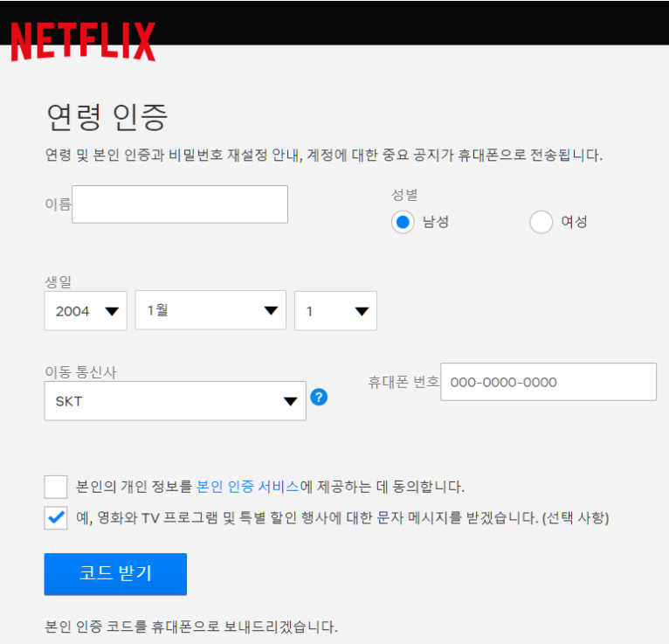
Task: Click the 이름 label
Action: coord(58,204)
